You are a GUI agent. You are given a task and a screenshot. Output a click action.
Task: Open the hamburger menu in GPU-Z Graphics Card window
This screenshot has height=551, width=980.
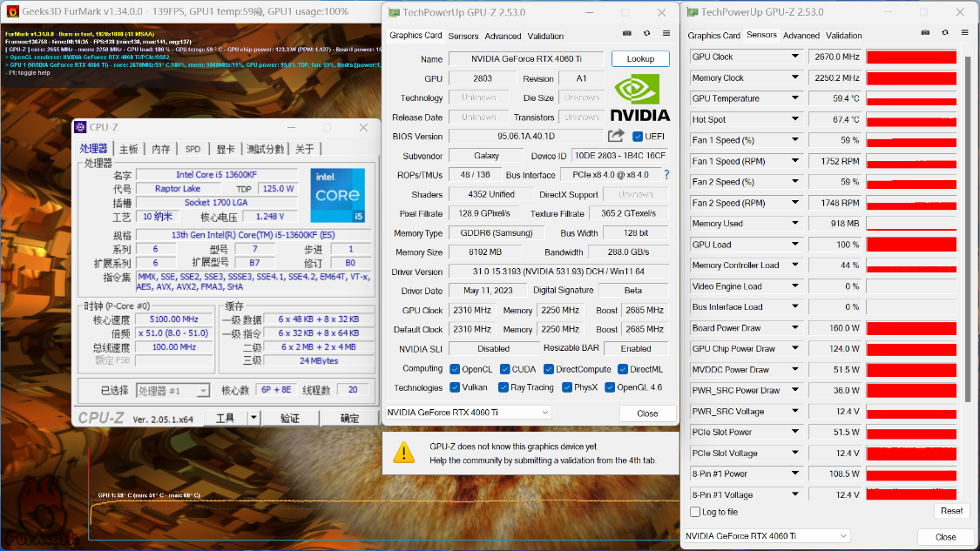[x=666, y=34]
